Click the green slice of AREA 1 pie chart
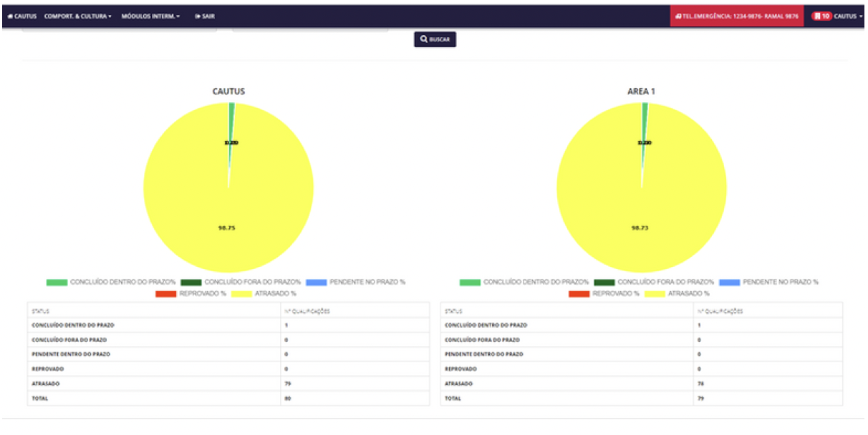The image size is (868, 435). (645, 107)
